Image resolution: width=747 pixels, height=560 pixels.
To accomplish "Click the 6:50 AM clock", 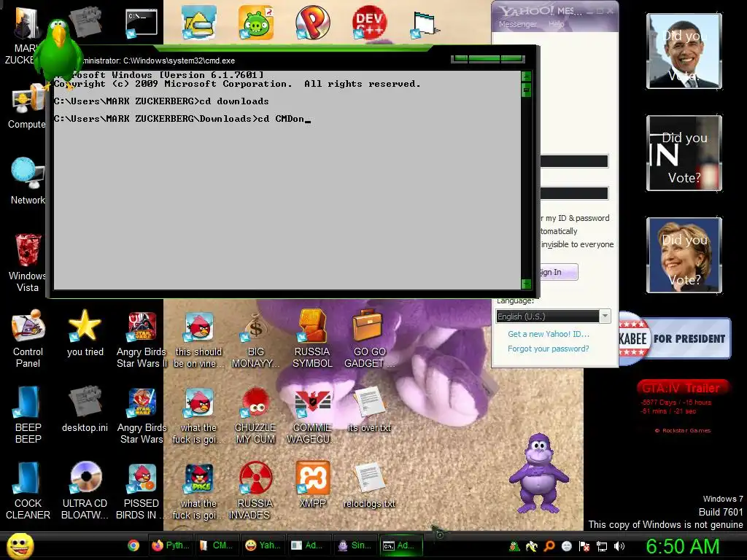I will point(683,547).
